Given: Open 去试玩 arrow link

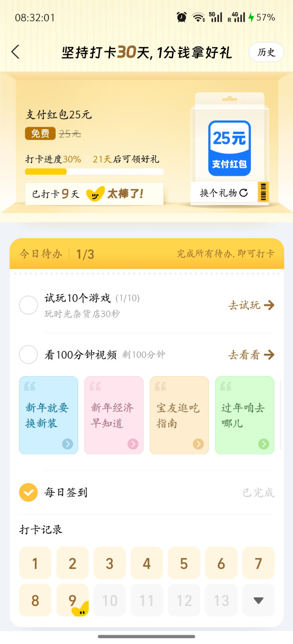Looking at the screenshot, I should click(x=251, y=305).
